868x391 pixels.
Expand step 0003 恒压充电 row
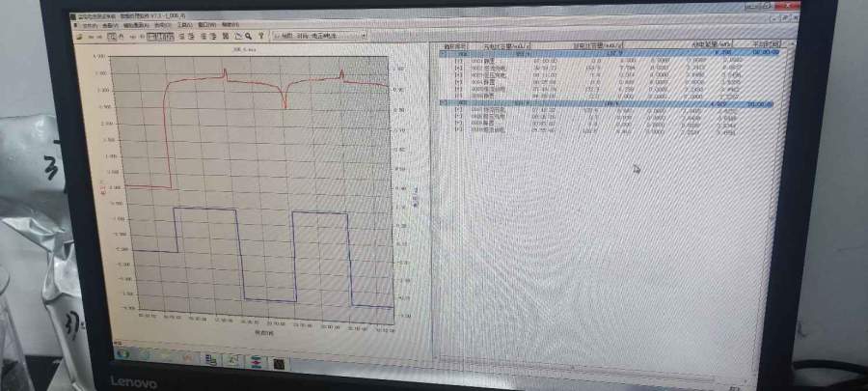458,74
